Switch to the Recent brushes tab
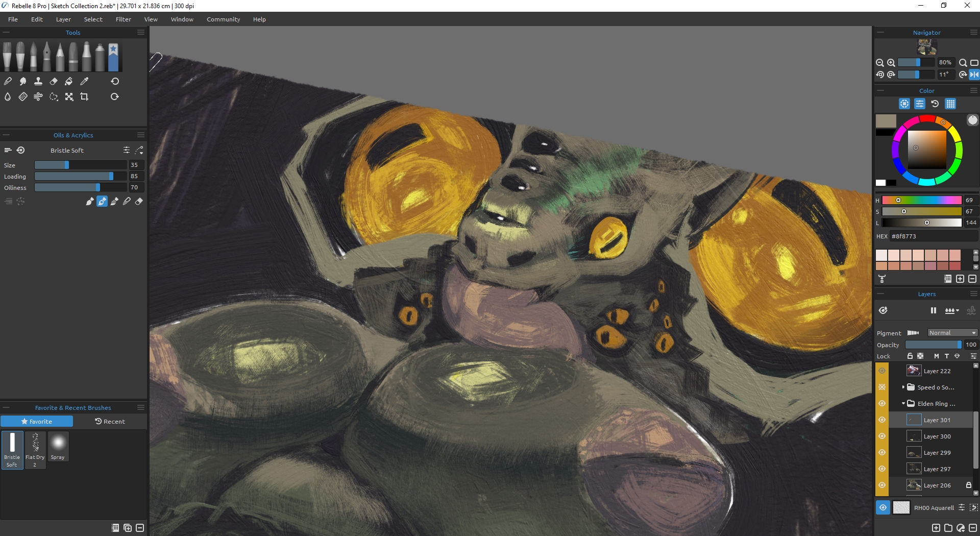This screenshot has width=980, height=536. tap(110, 422)
